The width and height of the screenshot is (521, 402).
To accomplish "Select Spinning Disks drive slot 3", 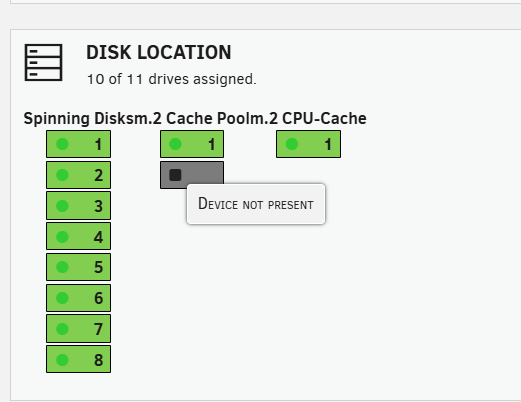I will coord(78,206).
